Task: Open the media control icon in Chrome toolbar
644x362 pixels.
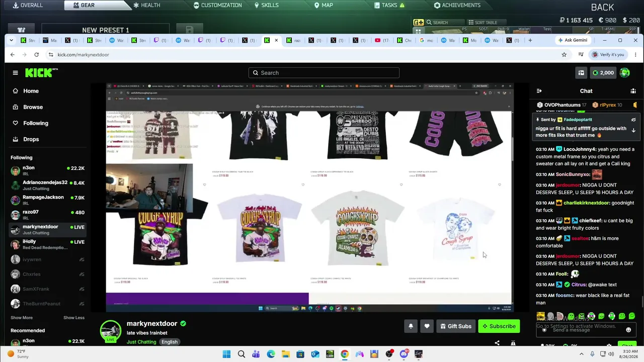Action: (581, 54)
